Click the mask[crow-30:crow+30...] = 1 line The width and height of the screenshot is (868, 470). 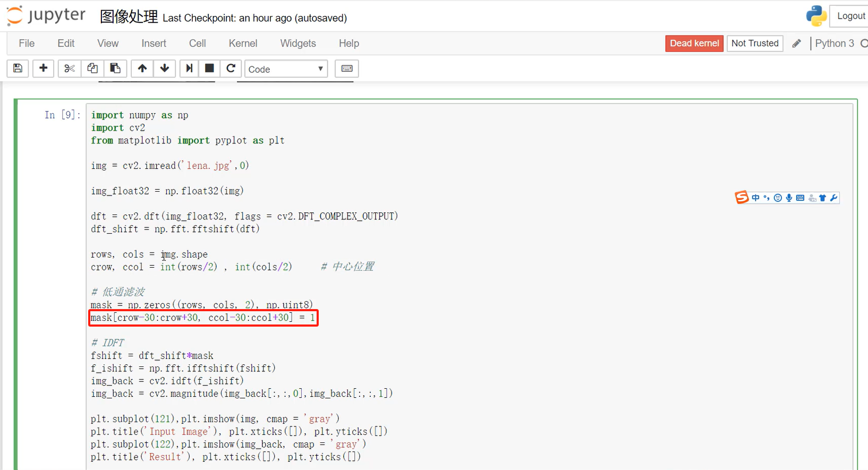pos(202,318)
